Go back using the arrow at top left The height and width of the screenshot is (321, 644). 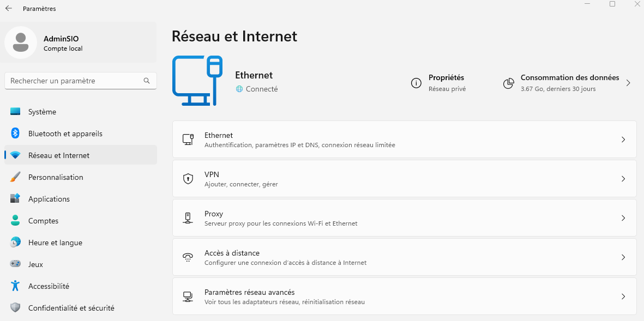tap(9, 8)
